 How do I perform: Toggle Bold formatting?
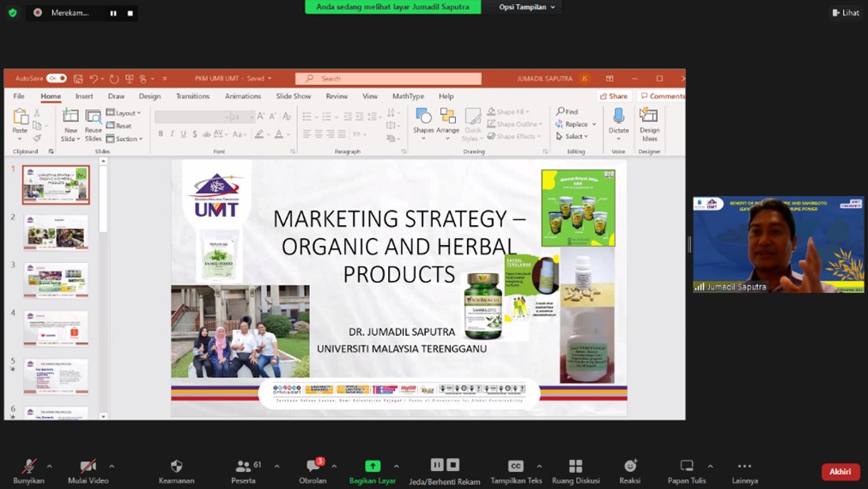pyautogui.click(x=161, y=133)
